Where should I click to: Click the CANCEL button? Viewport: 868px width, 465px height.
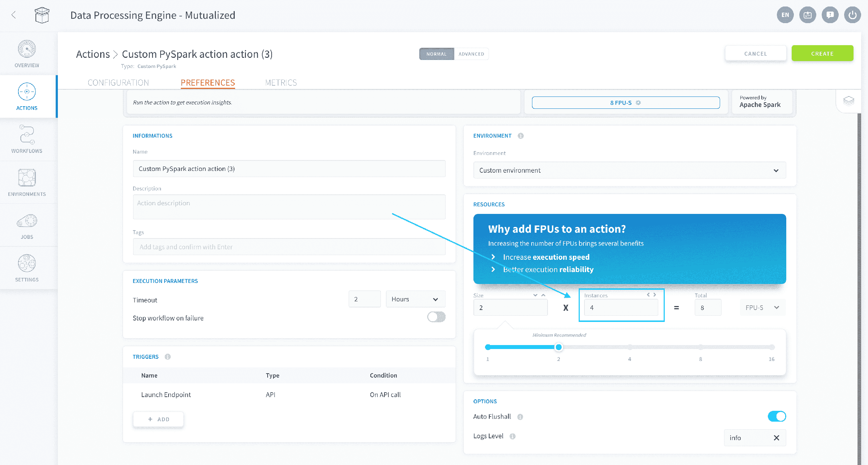[x=756, y=53]
